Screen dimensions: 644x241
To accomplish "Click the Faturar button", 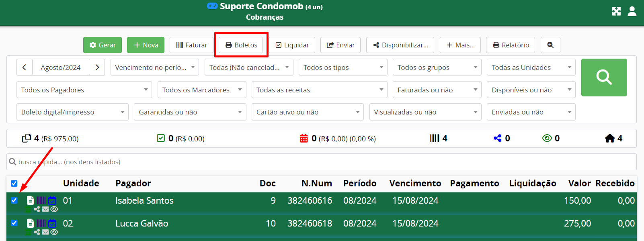I will 191,45.
